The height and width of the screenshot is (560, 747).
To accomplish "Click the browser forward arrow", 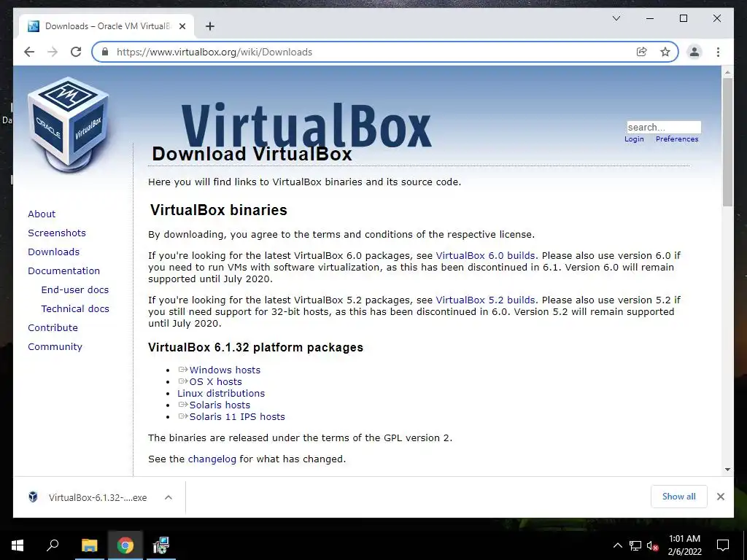I will point(53,52).
